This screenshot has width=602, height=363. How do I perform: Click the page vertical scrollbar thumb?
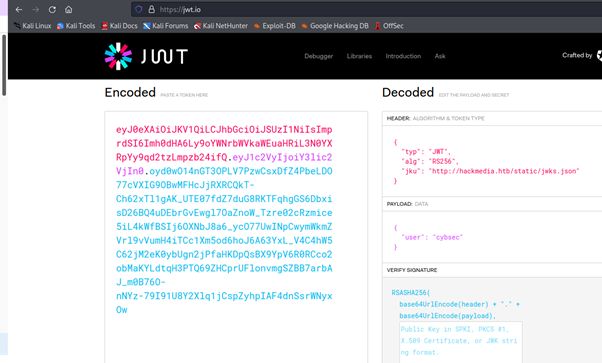pos(4,65)
